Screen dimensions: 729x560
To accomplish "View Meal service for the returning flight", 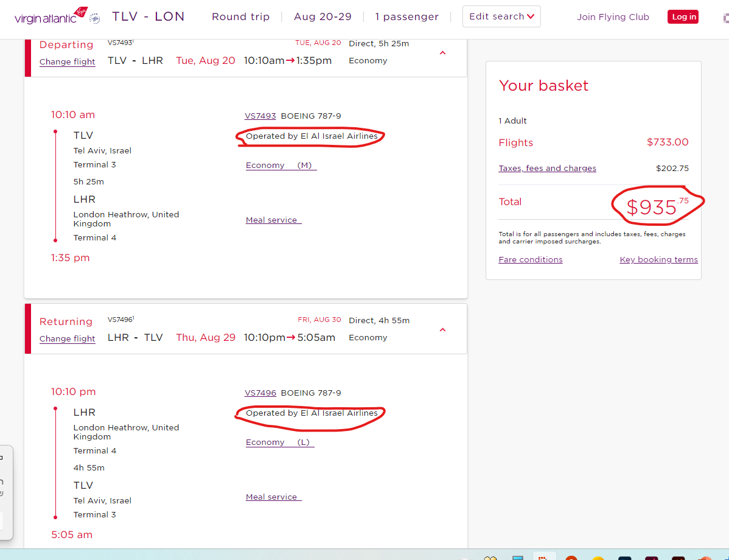I will pyautogui.click(x=273, y=497).
